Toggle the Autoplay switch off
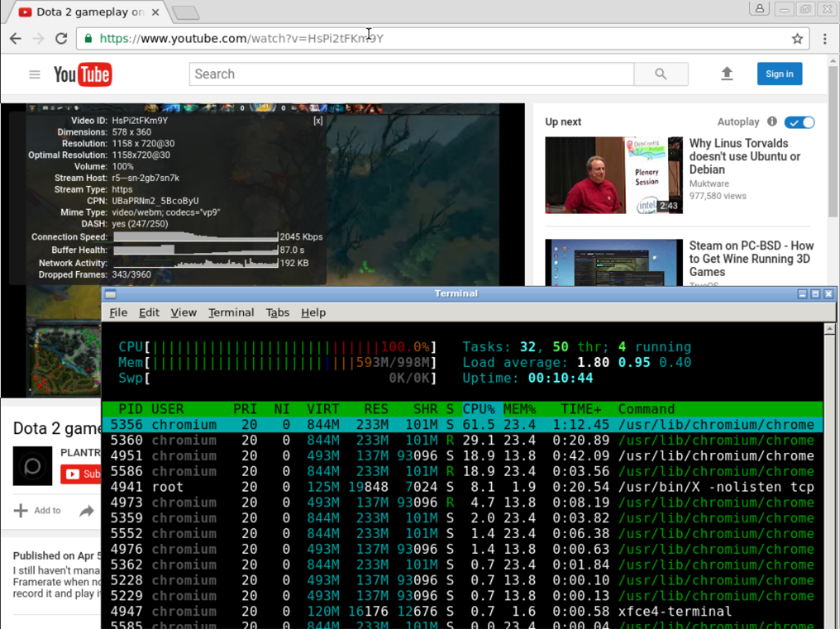 pos(799,122)
